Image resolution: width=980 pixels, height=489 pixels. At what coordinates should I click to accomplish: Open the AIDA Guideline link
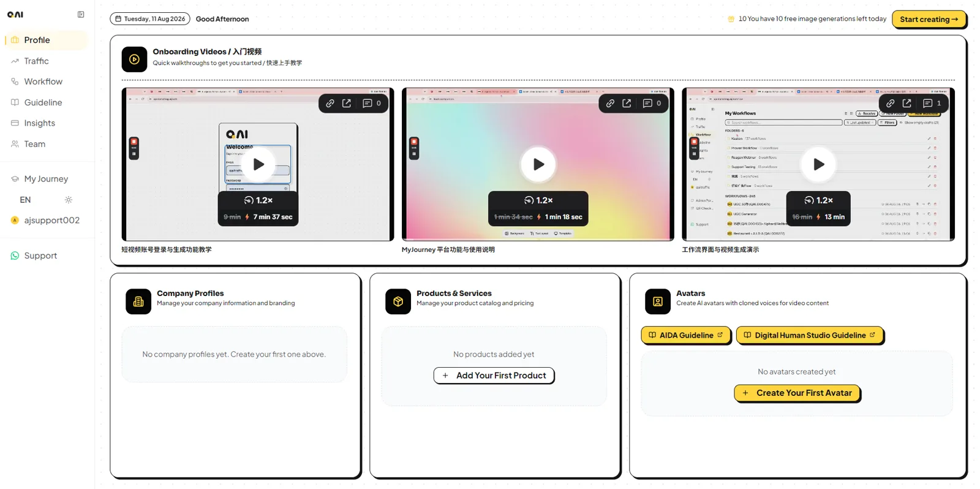point(686,335)
